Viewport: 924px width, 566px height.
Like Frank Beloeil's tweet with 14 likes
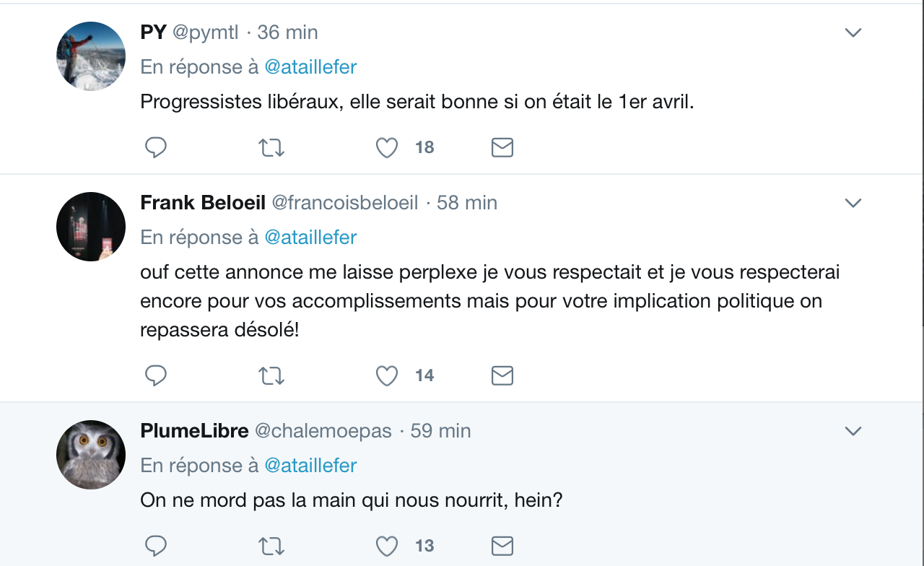tap(387, 376)
